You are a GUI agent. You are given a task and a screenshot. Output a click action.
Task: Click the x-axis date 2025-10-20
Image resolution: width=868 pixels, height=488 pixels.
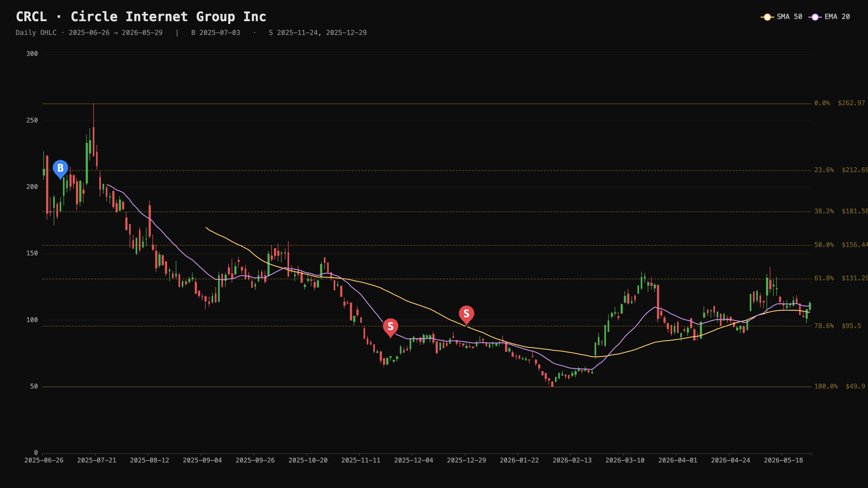pos(308,460)
